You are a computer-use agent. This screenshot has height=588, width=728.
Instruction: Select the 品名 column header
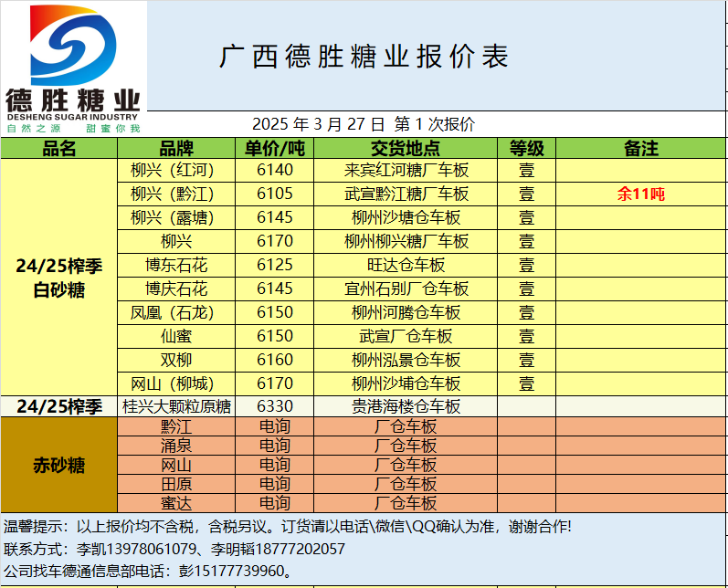pos(59,148)
